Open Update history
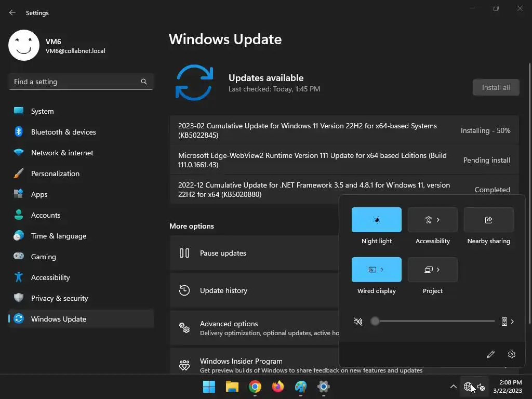 pyautogui.click(x=255, y=290)
